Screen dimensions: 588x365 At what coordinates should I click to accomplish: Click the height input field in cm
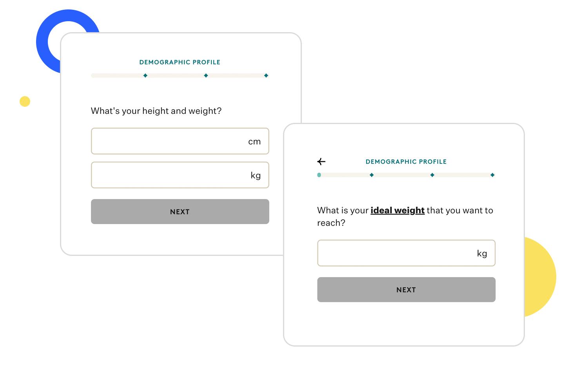click(x=180, y=141)
